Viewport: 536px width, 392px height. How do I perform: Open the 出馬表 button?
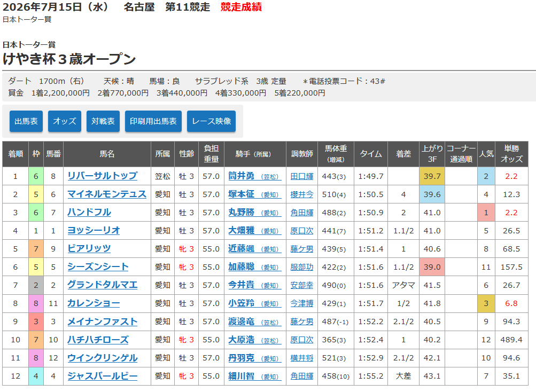coord(26,121)
